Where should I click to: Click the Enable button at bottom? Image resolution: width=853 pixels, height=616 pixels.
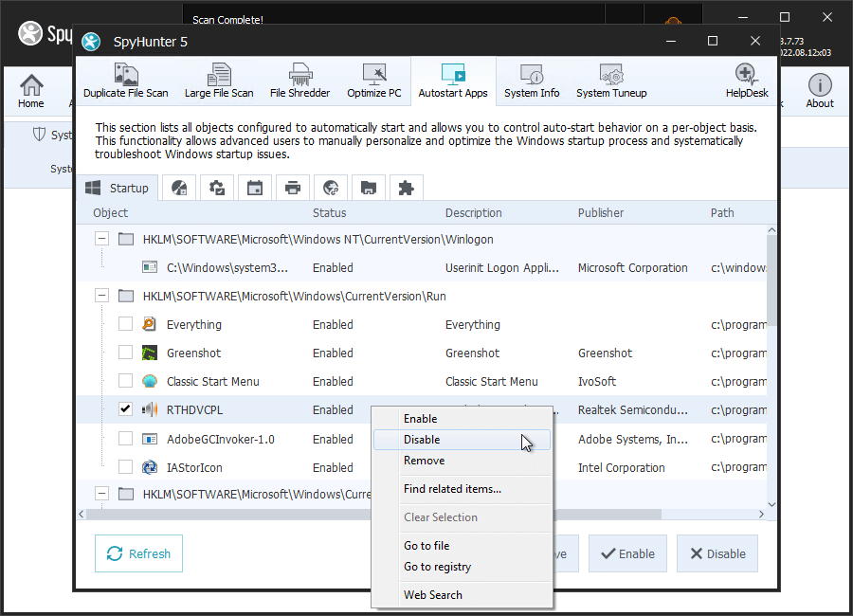coord(627,554)
